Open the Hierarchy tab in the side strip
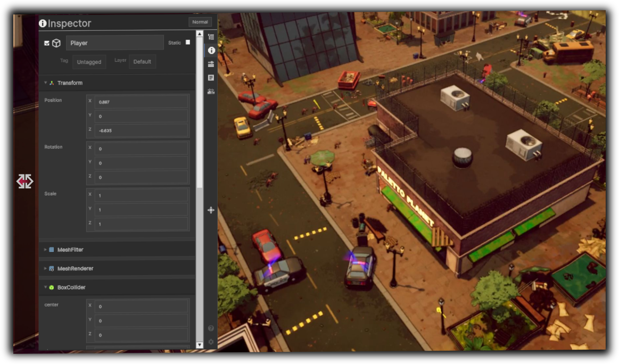Screen dimensions: 619x364 [211, 37]
